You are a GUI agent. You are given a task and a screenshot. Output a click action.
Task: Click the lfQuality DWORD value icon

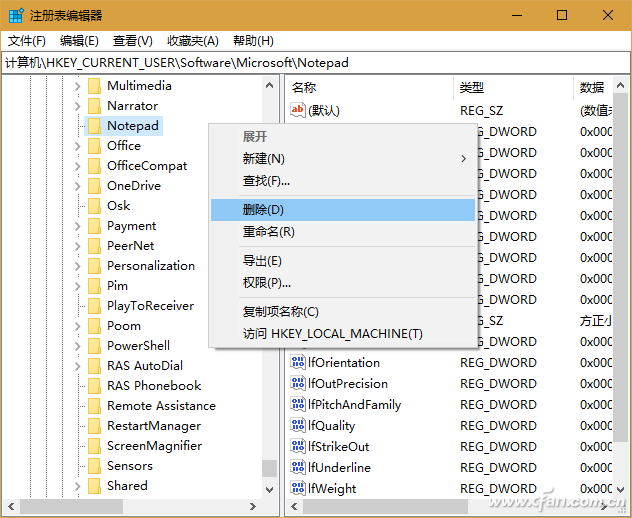point(298,425)
